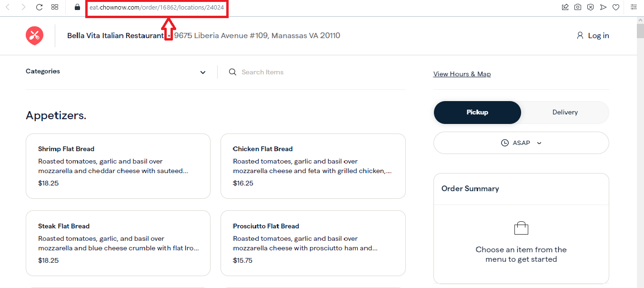Open the browser settings sliders icon
Screen dimensions: 644x288
[634, 7]
